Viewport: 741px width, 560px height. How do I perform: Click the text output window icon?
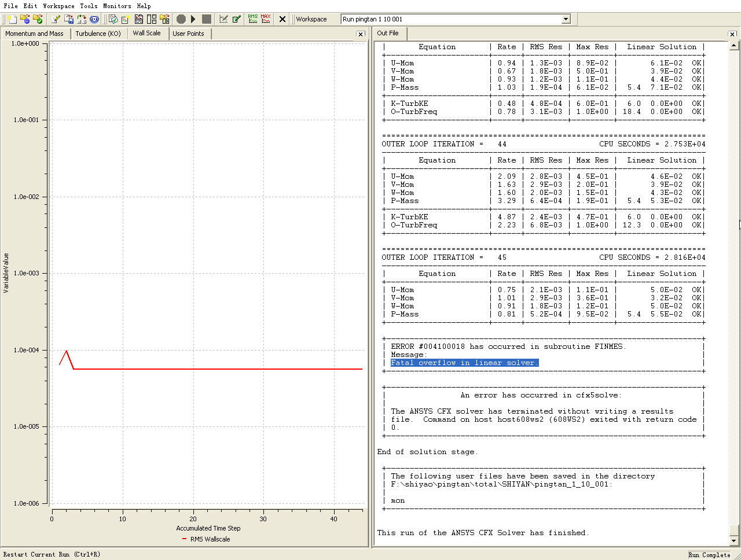(x=139, y=19)
